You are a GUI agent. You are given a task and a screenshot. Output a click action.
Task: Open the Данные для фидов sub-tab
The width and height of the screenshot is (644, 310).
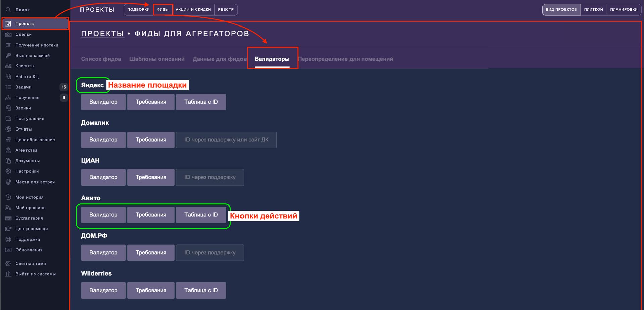click(x=219, y=59)
